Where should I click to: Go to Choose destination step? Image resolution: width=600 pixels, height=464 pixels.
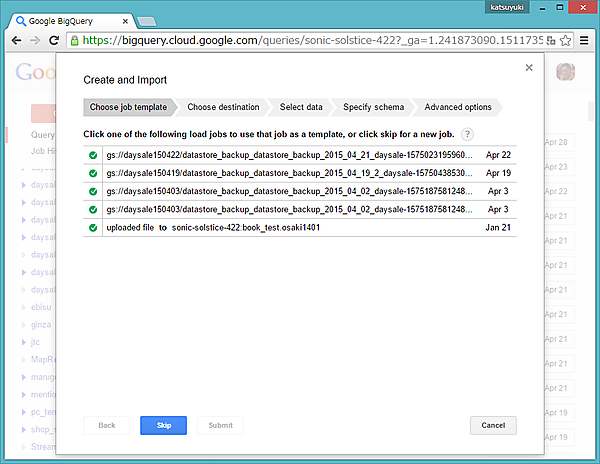coord(223,107)
